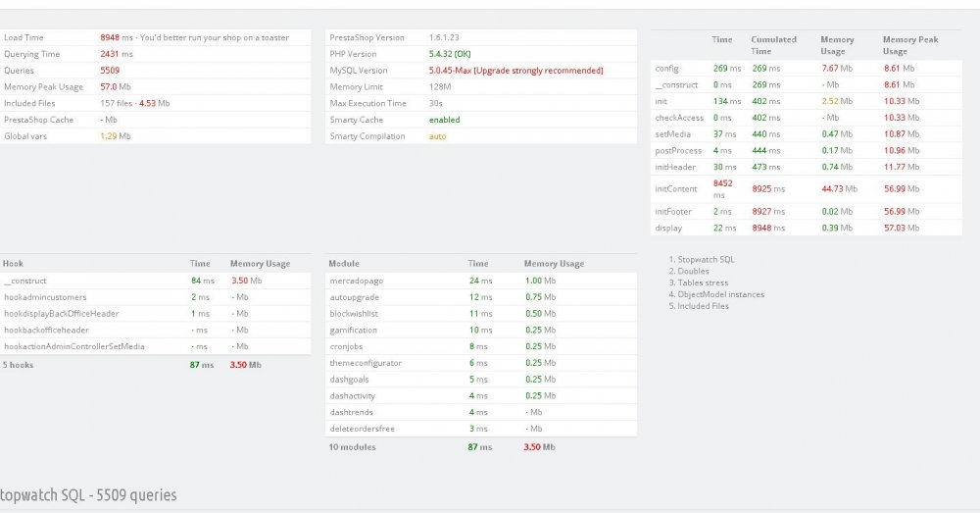Click the blockwishlist module name
The image size is (980, 513).
tap(355, 314)
